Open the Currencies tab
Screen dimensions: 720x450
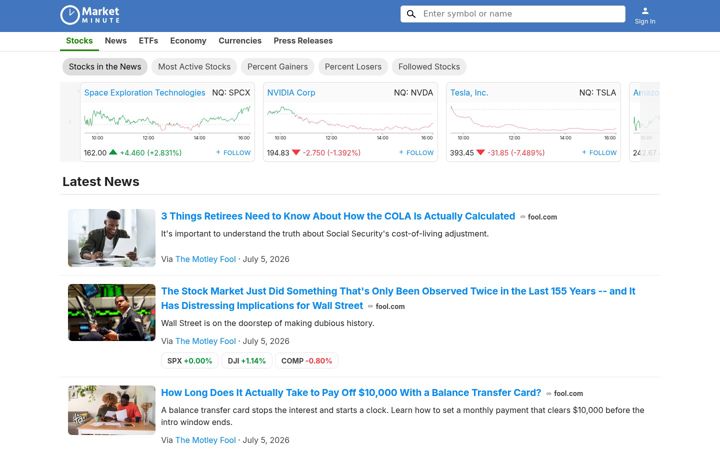point(240,41)
